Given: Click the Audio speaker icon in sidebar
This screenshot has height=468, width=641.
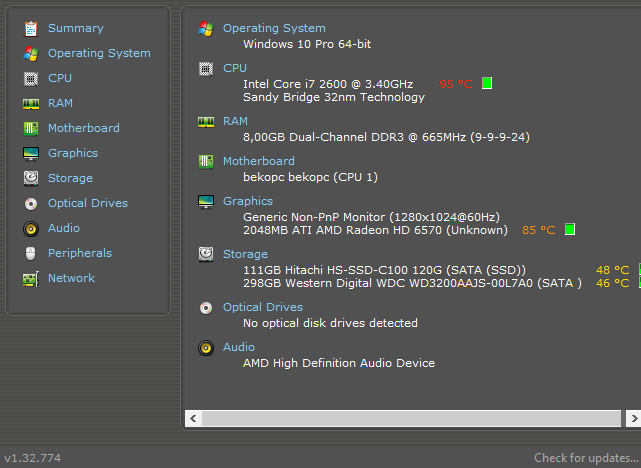Looking at the screenshot, I should coord(31,228).
